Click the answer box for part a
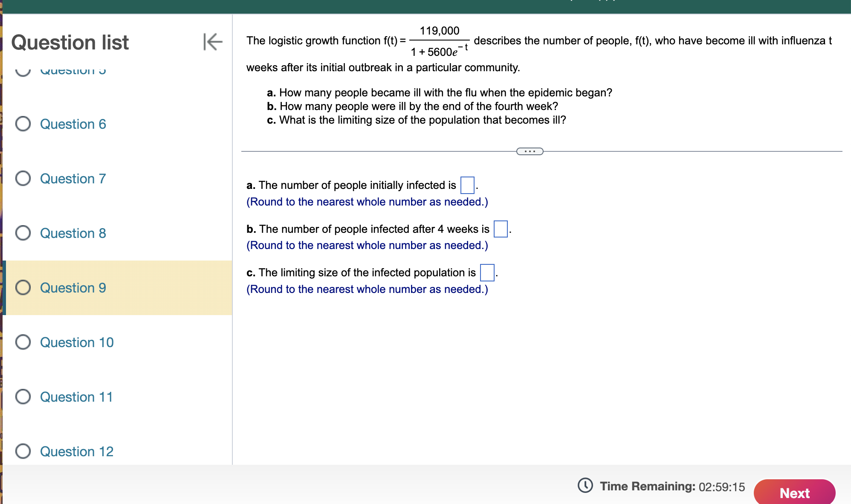Image resolution: width=851 pixels, height=504 pixels. tap(466, 185)
